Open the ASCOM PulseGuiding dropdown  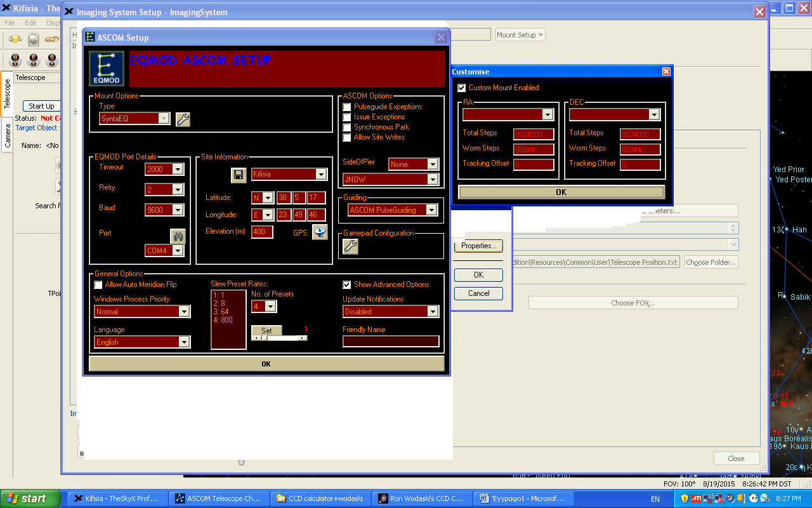(x=433, y=210)
